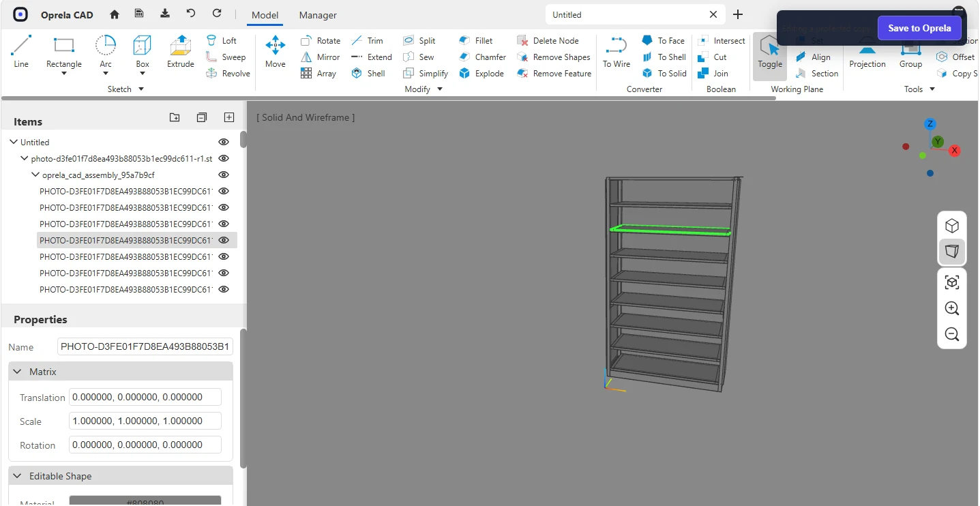Screen dimensions: 980x506
Task: Redo the last action
Action: (217, 14)
